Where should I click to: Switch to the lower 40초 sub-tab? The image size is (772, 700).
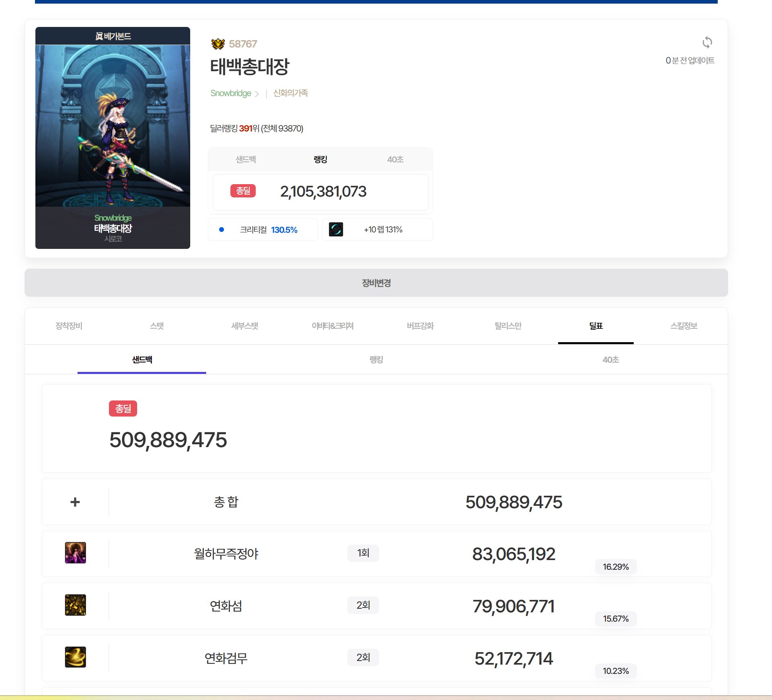[x=611, y=359]
